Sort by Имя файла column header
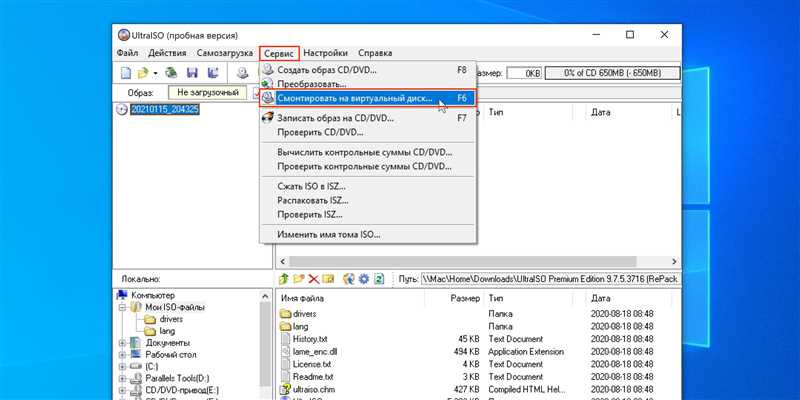800x400 pixels. tap(302, 298)
